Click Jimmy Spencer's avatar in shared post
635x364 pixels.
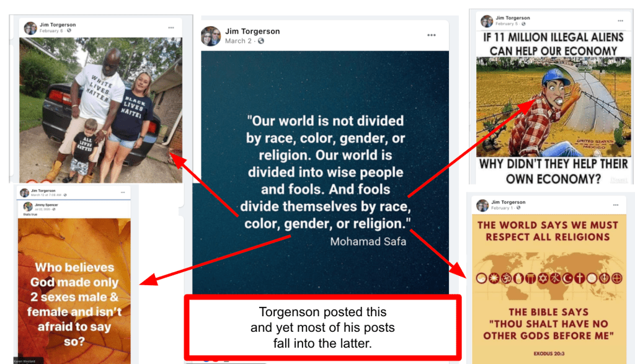tap(28, 206)
